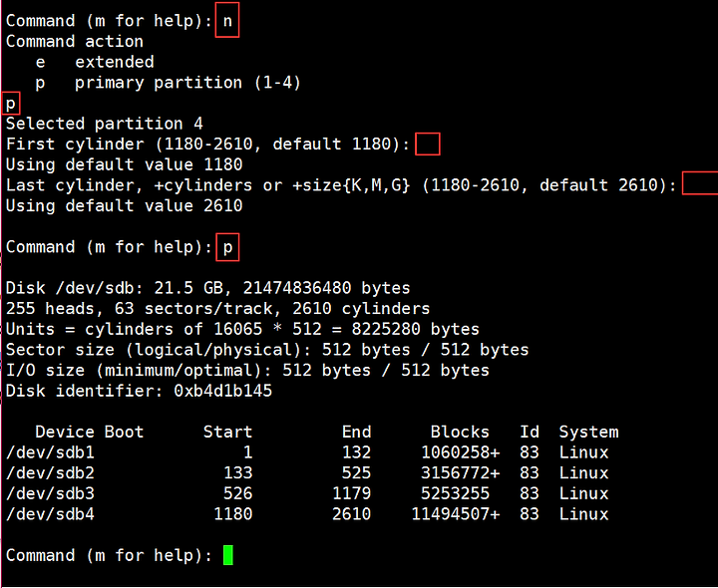Select the 'Blocks' column header
Viewport: 718px width, 588px height.
click(x=460, y=432)
